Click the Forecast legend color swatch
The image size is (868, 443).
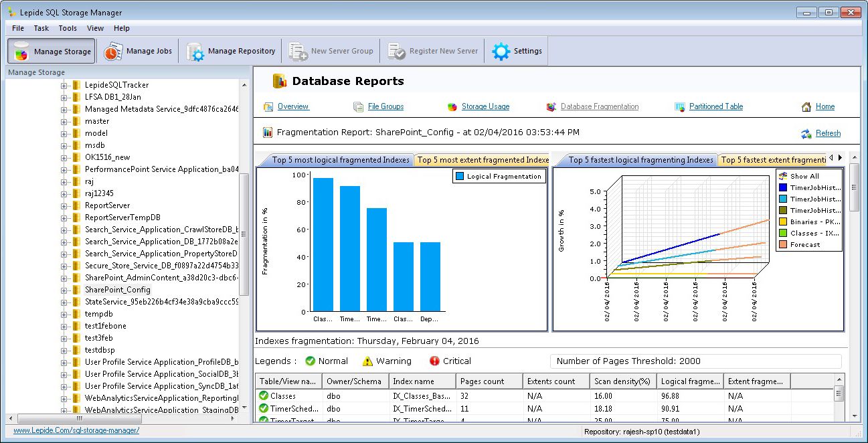(783, 244)
